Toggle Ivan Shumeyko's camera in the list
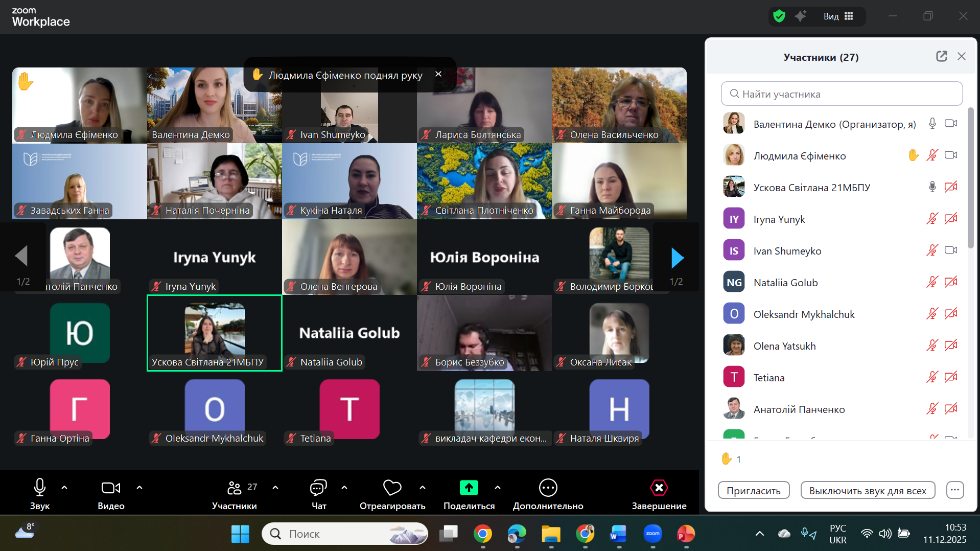The width and height of the screenshot is (980, 551). click(x=951, y=250)
